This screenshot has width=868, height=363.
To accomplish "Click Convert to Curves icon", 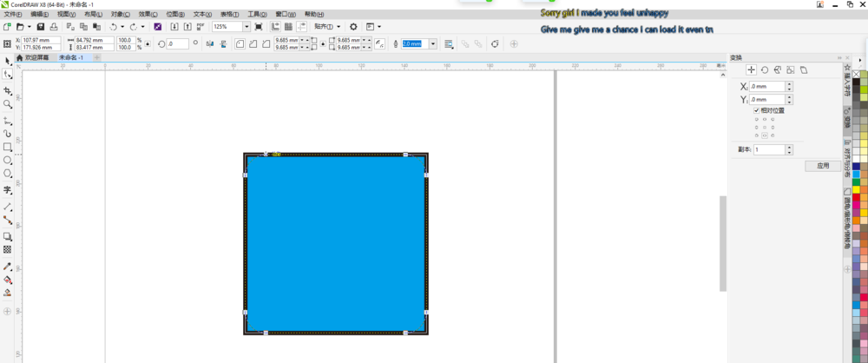I will 496,43.
